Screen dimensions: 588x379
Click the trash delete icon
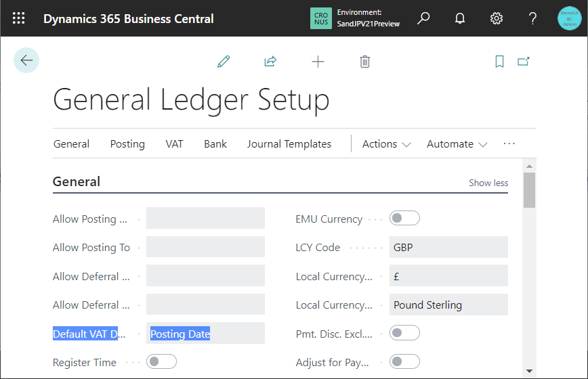[365, 62]
